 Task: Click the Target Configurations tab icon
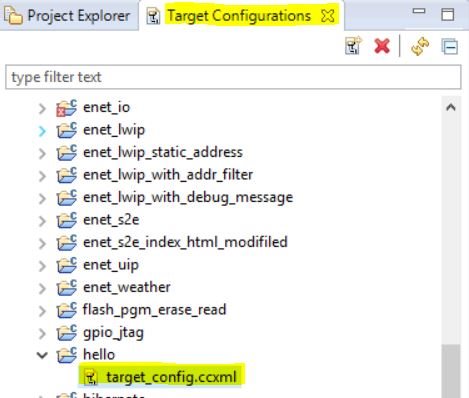coord(153,17)
